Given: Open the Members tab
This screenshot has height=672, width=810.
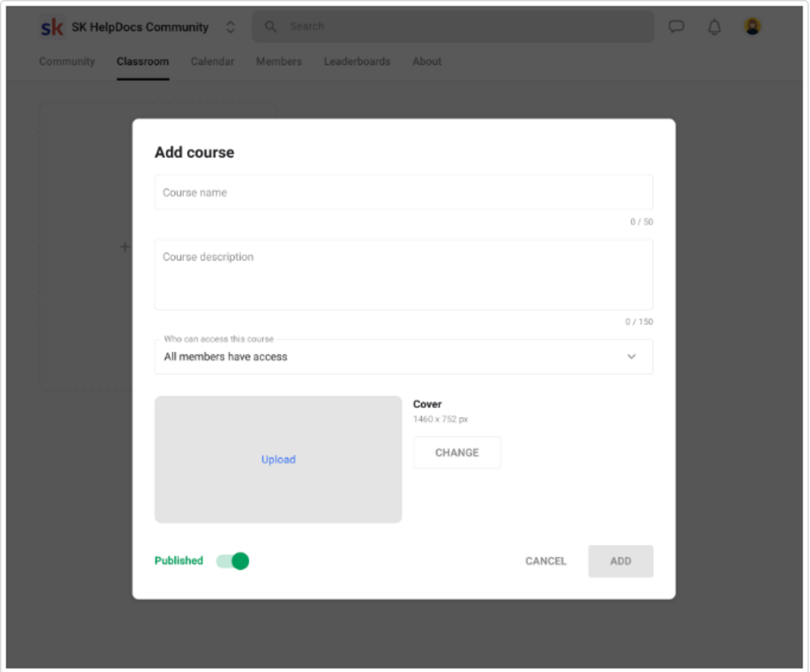Looking at the screenshot, I should click(x=279, y=62).
